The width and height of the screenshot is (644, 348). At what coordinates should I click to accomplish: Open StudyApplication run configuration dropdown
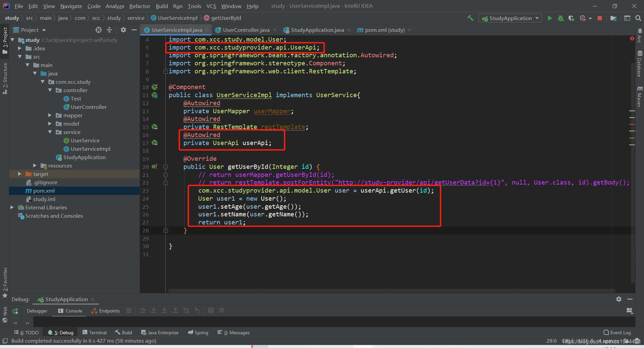click(510, 18)
